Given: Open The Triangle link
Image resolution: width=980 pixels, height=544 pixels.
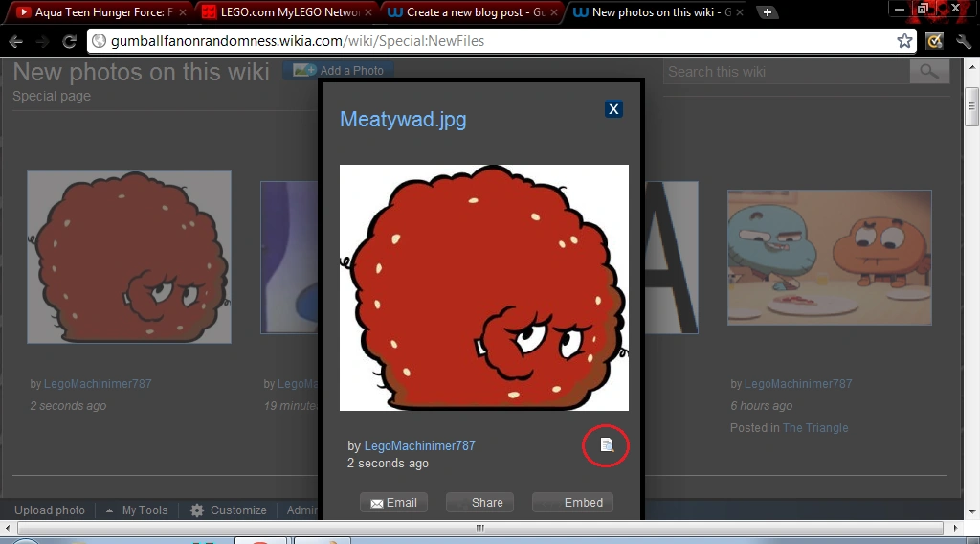Looking at the screenshot, I should (x=815, y=428).
